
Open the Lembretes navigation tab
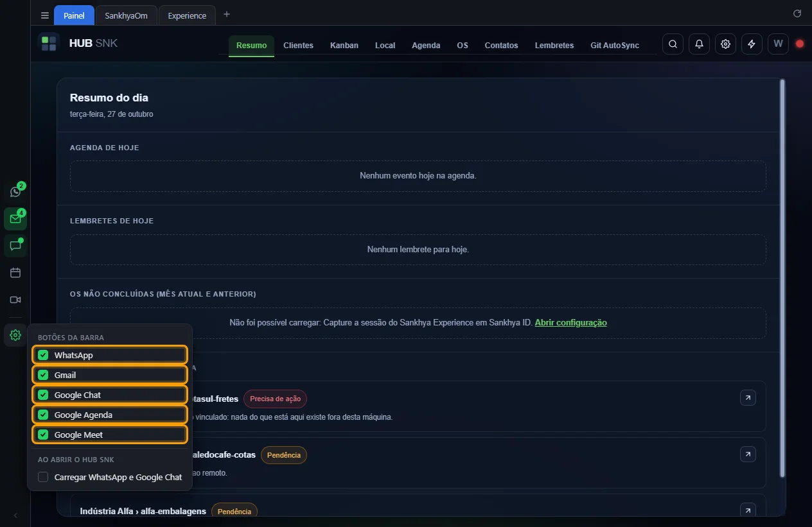click(554, 46)
